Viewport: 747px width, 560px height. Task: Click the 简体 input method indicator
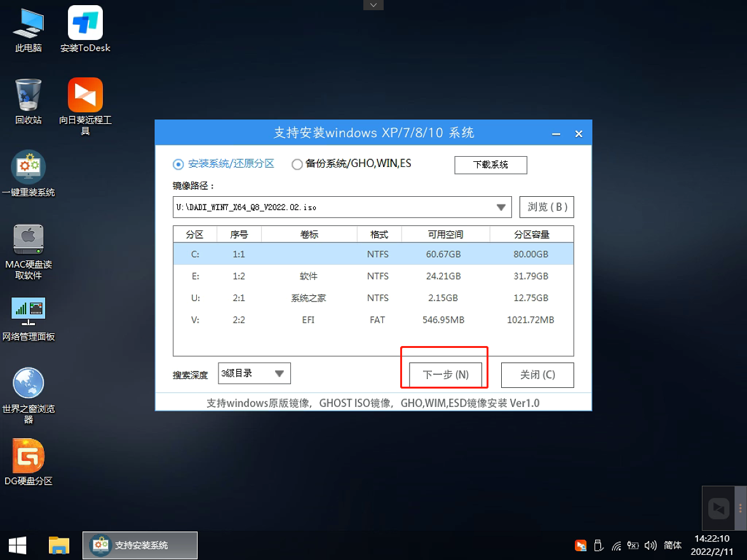672,545
